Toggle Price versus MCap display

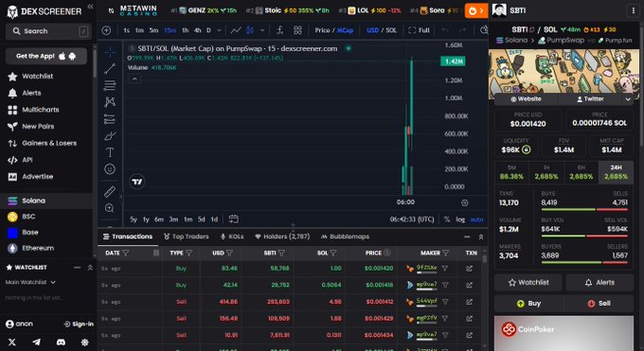334,30
